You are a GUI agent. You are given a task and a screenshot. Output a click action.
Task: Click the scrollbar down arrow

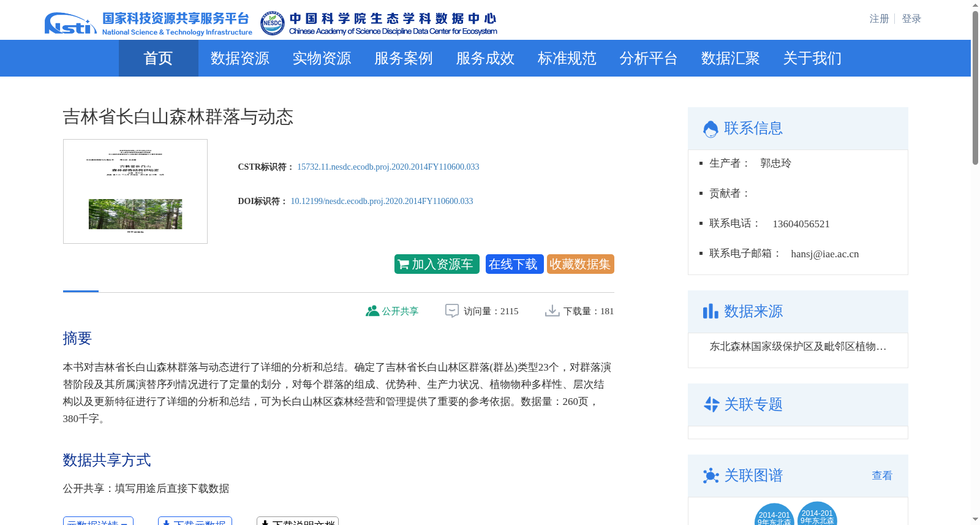click(x=975, y=519)
